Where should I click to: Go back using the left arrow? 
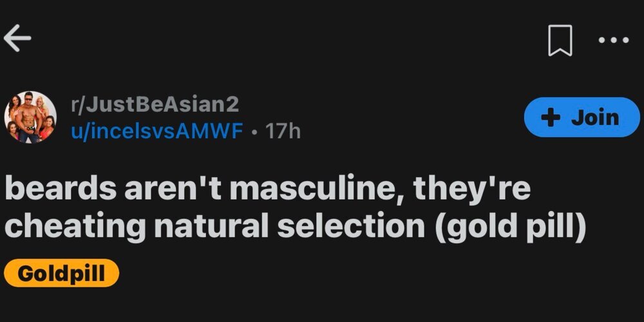point(17,39)
